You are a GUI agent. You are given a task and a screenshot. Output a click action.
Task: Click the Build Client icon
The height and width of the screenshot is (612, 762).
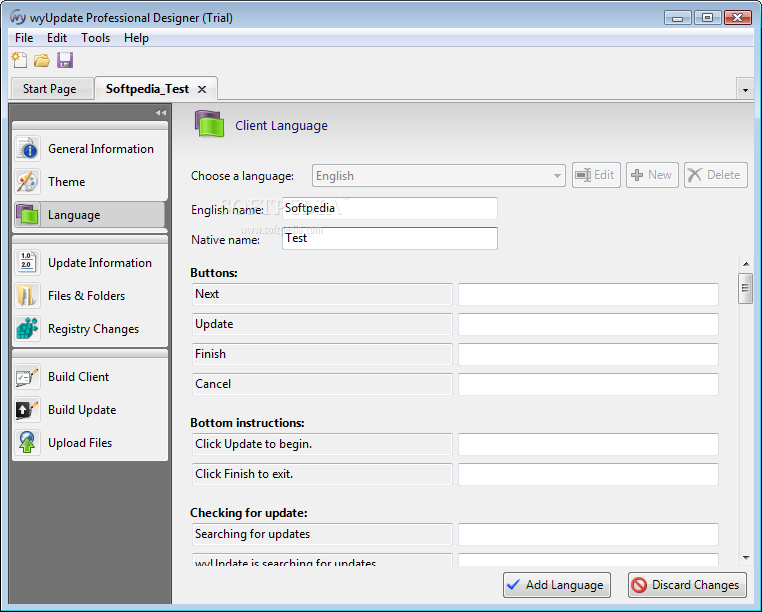27,377
